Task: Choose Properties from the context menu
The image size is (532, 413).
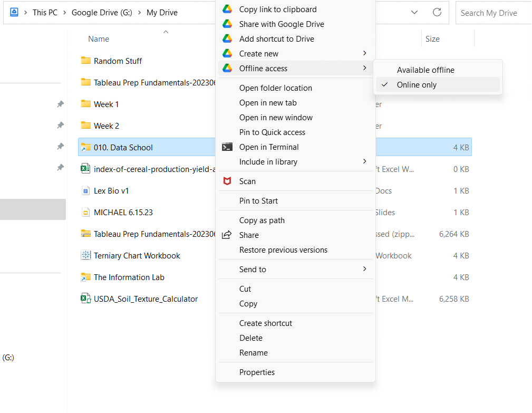Action: tap(257, 372)
